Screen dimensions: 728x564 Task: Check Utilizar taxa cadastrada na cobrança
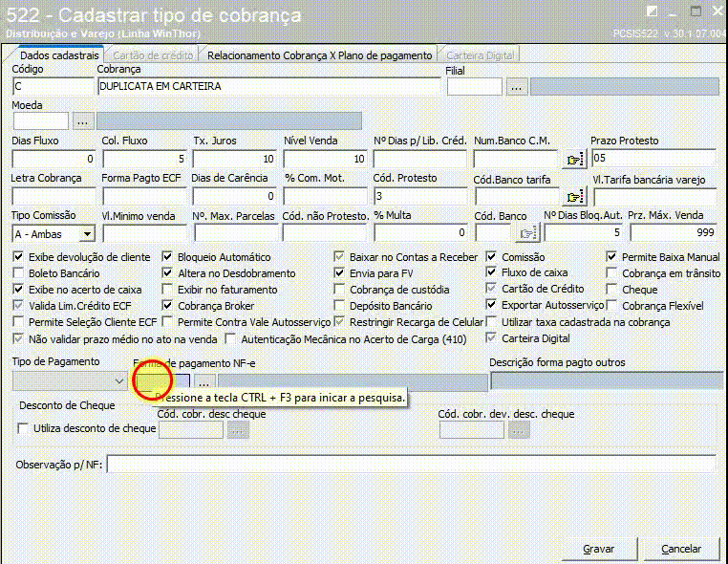[x=491, y=321]
